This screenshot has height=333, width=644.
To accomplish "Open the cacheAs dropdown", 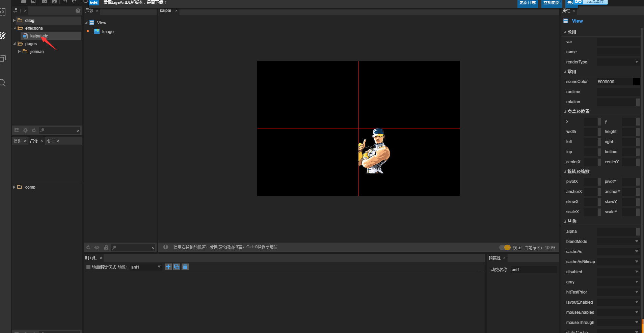I will point(618,252).
